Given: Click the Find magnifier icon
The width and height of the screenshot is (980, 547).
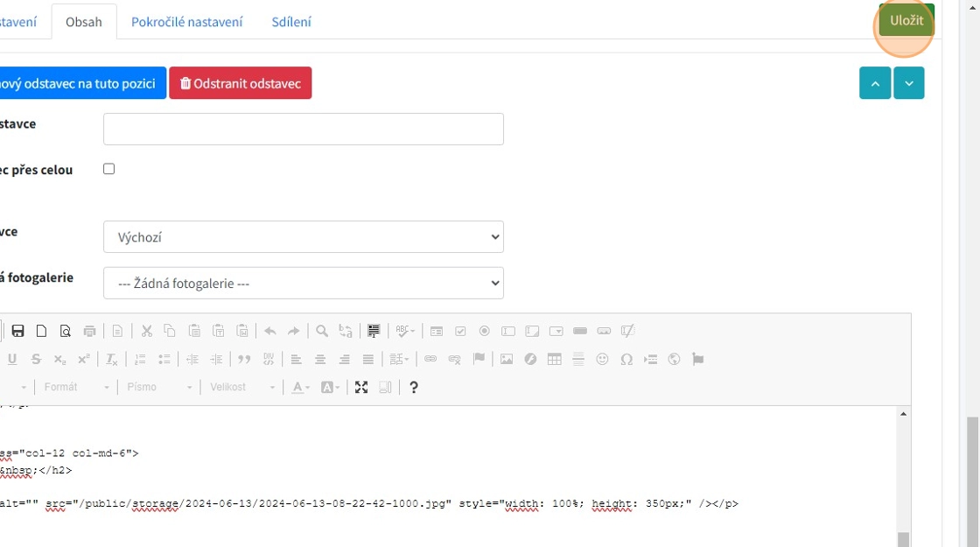Looking at the screenshot, I should coord(322,331).
